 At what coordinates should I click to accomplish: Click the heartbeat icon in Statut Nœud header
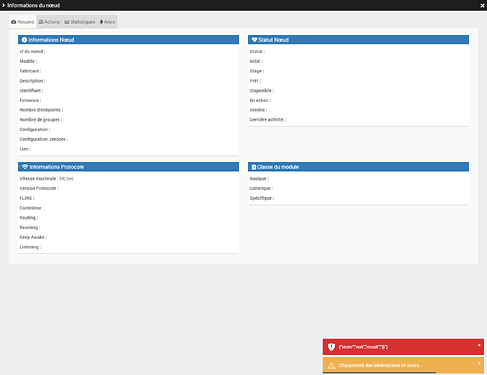254,40
